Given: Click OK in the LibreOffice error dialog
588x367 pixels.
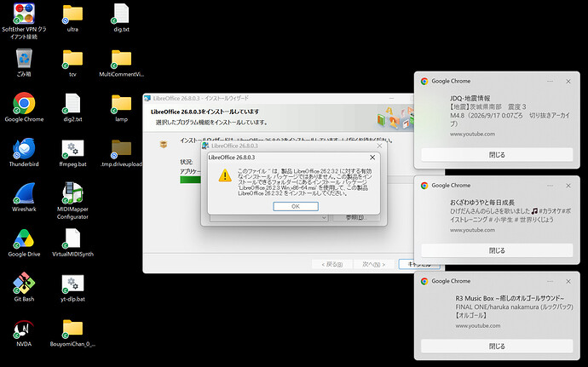Looking at the screenshot, I should tap(296, 206).
